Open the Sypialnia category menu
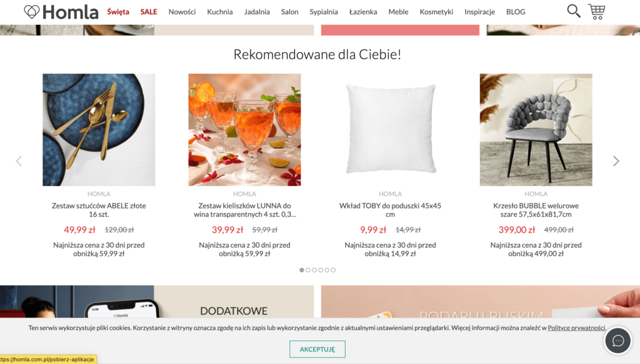This screenshot has width=640, height=364. pyautogui.click(x=324, y=12)
